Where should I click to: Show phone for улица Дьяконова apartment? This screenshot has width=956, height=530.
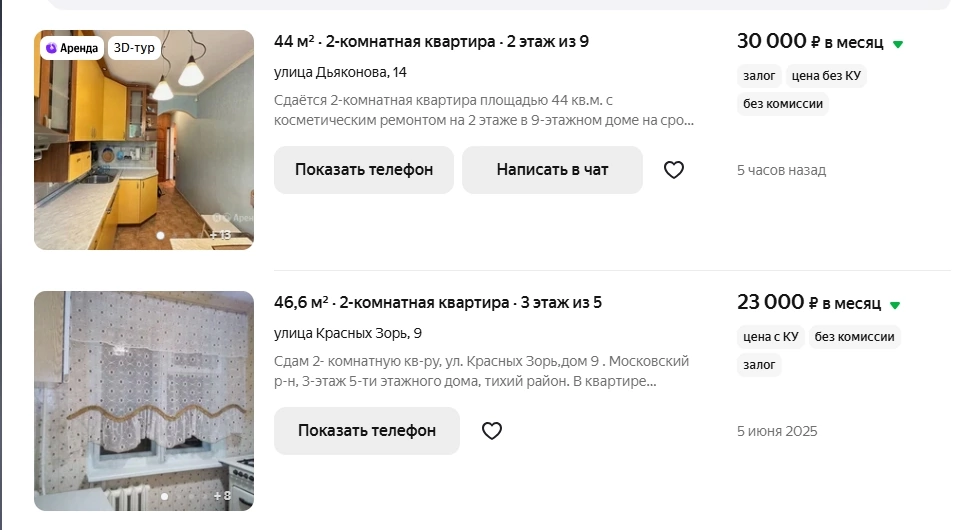364,170
